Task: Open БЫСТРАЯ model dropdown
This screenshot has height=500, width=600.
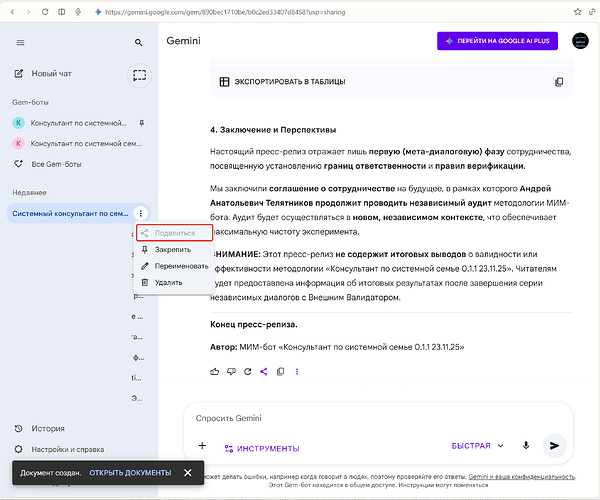Action: [x=477, y=446]
